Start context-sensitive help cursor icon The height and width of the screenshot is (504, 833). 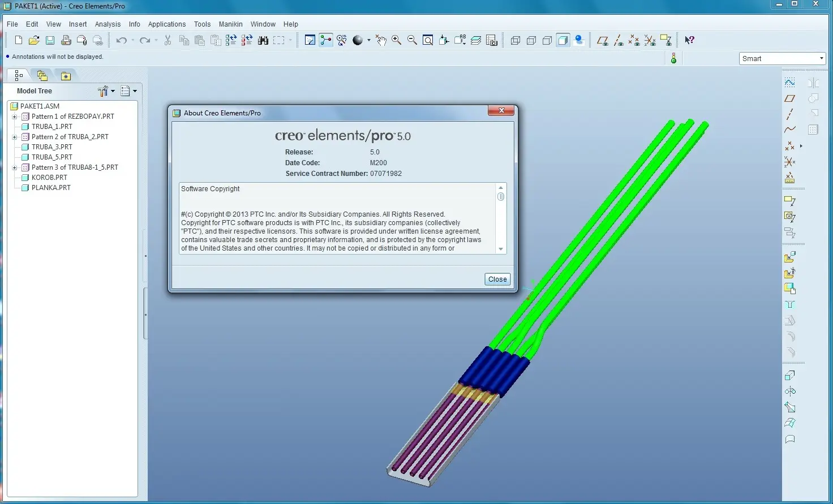[689, 40]
